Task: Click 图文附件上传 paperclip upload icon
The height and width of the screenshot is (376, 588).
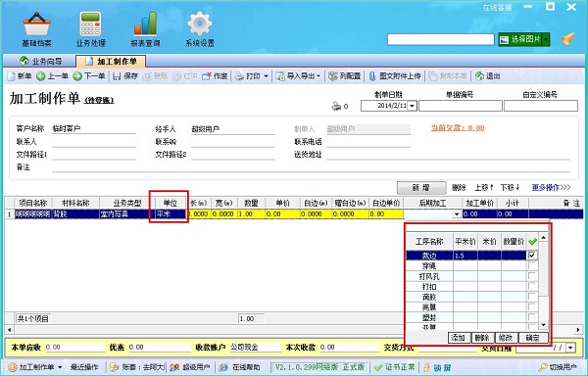Action: [372, 76]
